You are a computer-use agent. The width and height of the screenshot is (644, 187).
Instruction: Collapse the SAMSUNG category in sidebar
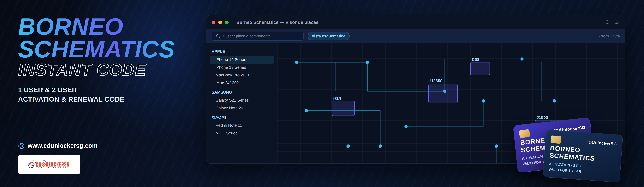222,92
